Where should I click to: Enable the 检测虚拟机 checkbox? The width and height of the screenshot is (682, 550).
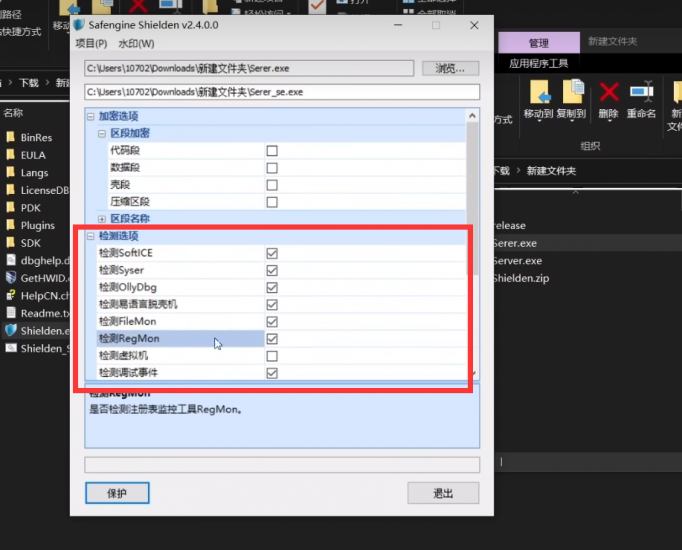point(272,356)
